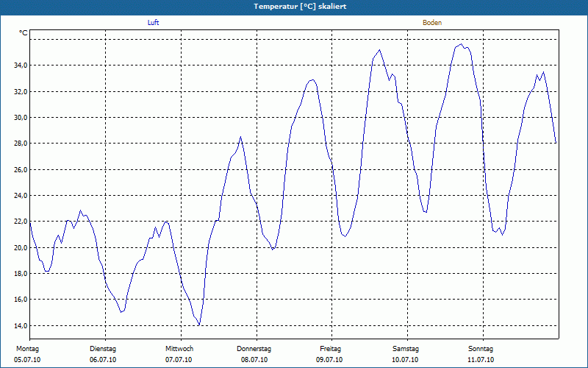Click the 28,0 y-axis value

coord(21,144)
